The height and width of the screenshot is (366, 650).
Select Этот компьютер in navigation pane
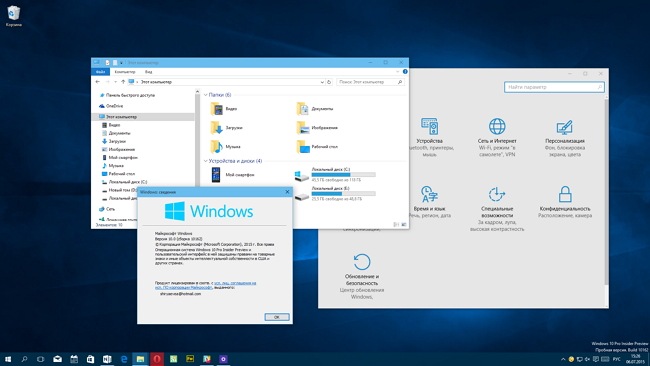[143, 117]
